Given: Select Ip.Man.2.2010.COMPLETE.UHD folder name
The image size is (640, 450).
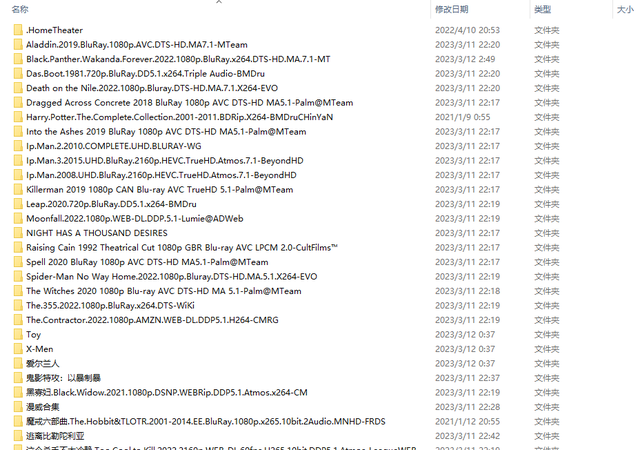Looking at the screenshot, I should [114, 146].
